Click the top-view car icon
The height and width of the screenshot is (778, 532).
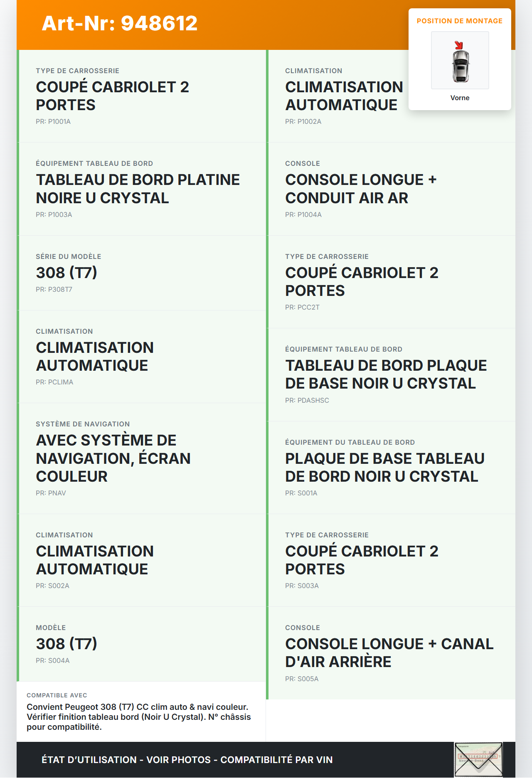pos(461,66)
